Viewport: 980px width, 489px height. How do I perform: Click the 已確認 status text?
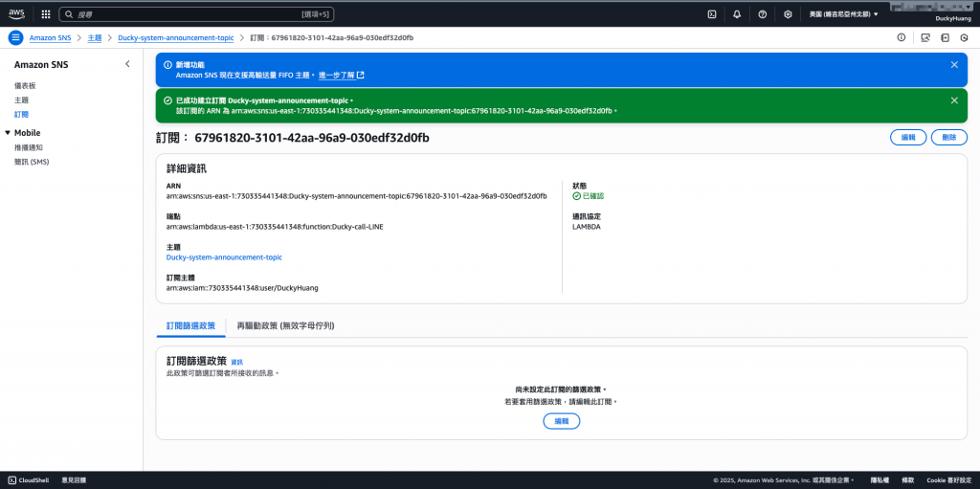point(593,196)
